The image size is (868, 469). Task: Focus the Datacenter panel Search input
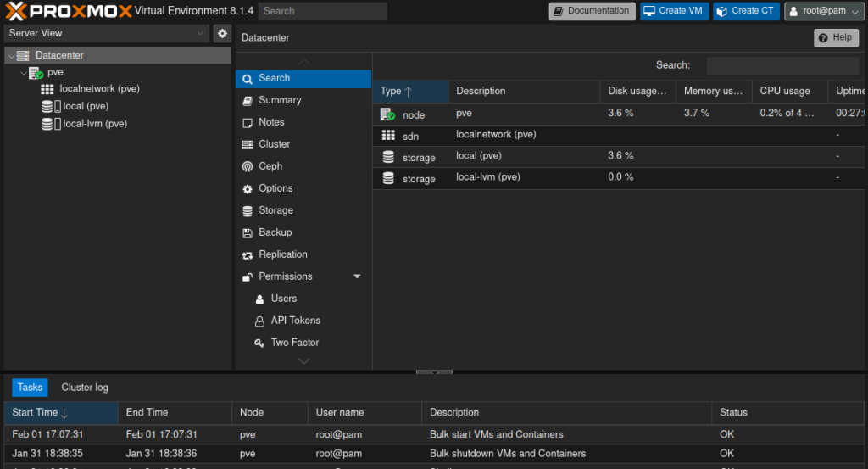coord(782,65)
